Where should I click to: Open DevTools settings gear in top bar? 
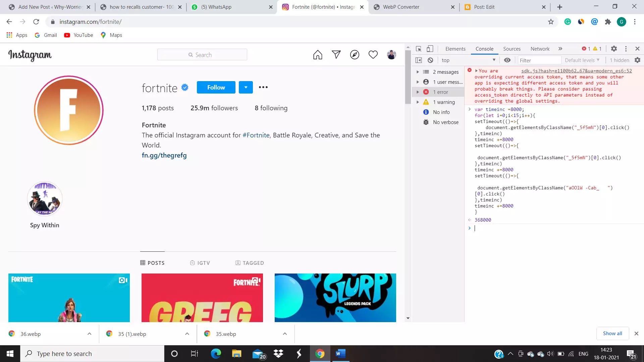[614, 49]
